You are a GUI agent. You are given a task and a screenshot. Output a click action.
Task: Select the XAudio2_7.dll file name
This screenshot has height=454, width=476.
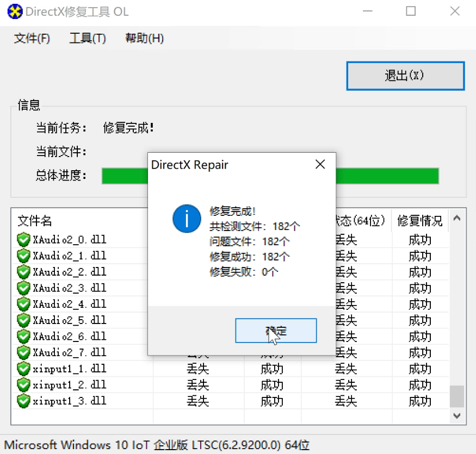(x=70, y=352)
